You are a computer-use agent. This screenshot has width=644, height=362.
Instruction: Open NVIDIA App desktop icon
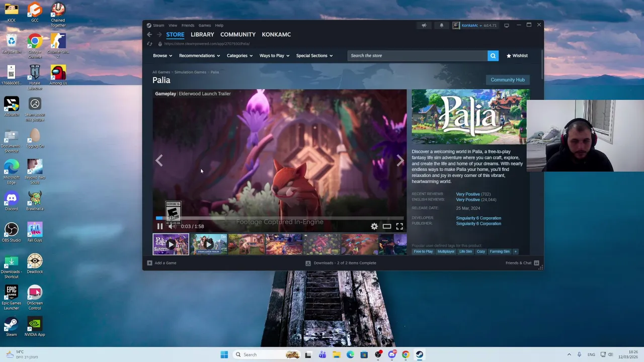pyautogui.click(x=35, y=327)
